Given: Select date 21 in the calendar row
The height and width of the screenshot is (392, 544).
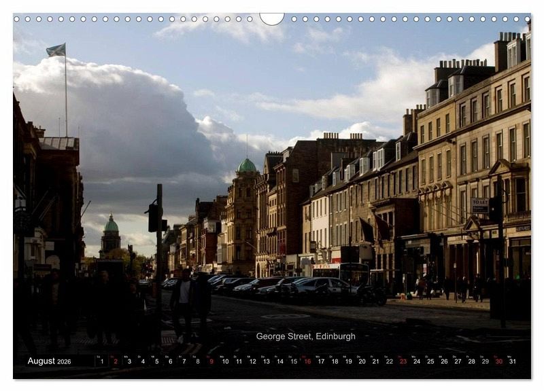Looking at the screenshot, I should coord(376,361).
